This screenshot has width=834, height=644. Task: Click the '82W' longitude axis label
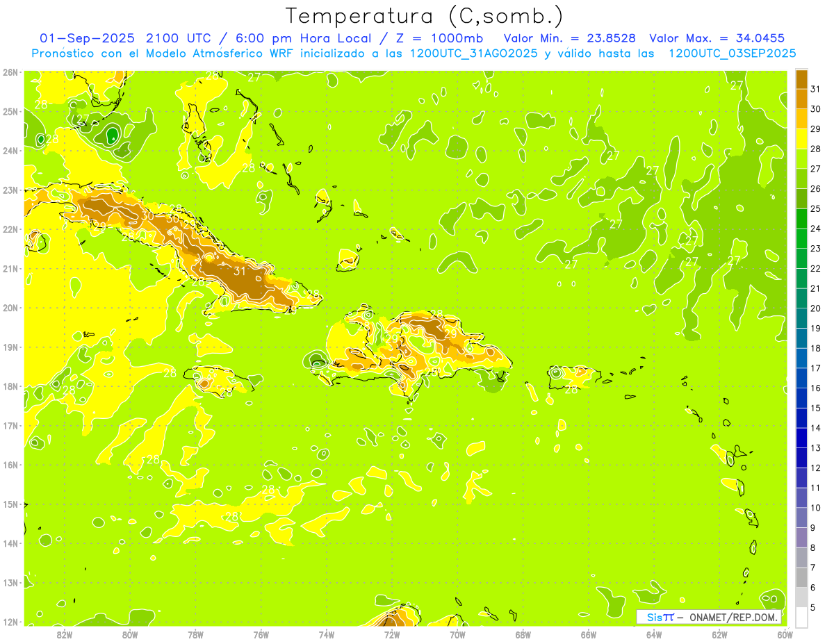tap(64, 634)
